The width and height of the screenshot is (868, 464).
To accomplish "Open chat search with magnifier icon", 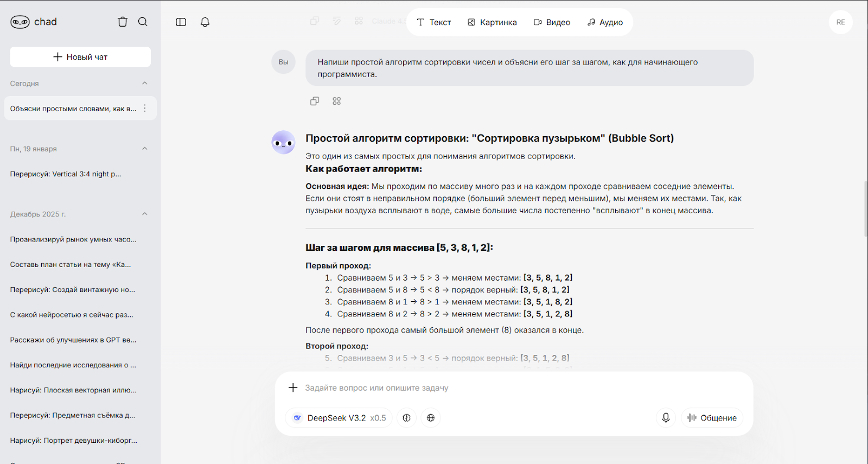I will 143,22.
